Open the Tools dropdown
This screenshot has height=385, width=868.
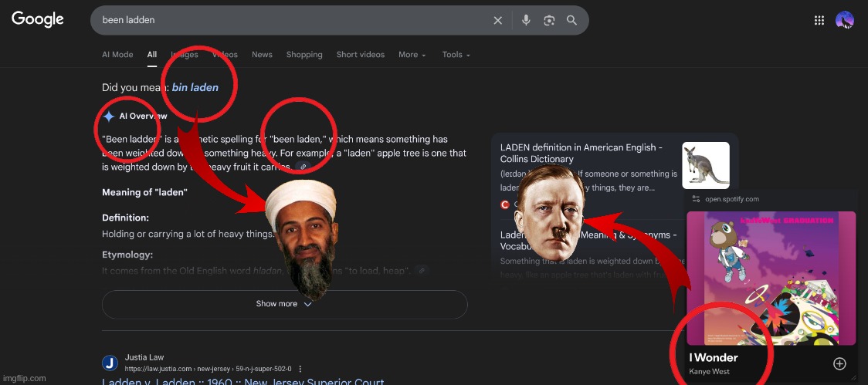[x=456, y=55]
